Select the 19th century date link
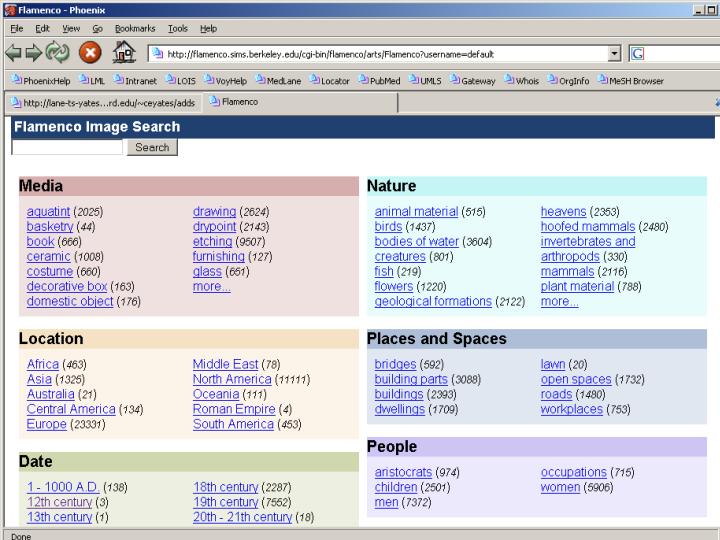720x540 pixels. coord(225,502)
